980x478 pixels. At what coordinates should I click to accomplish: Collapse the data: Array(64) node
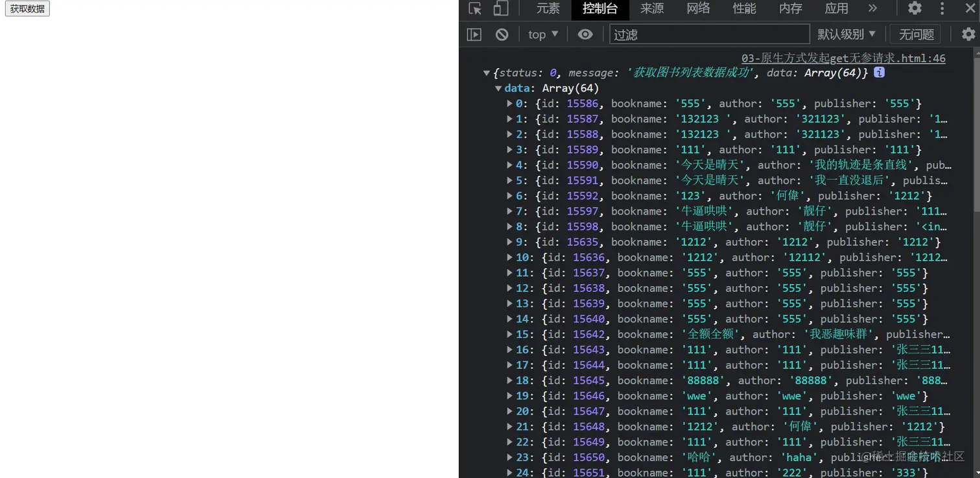click(x=498, y=88)
